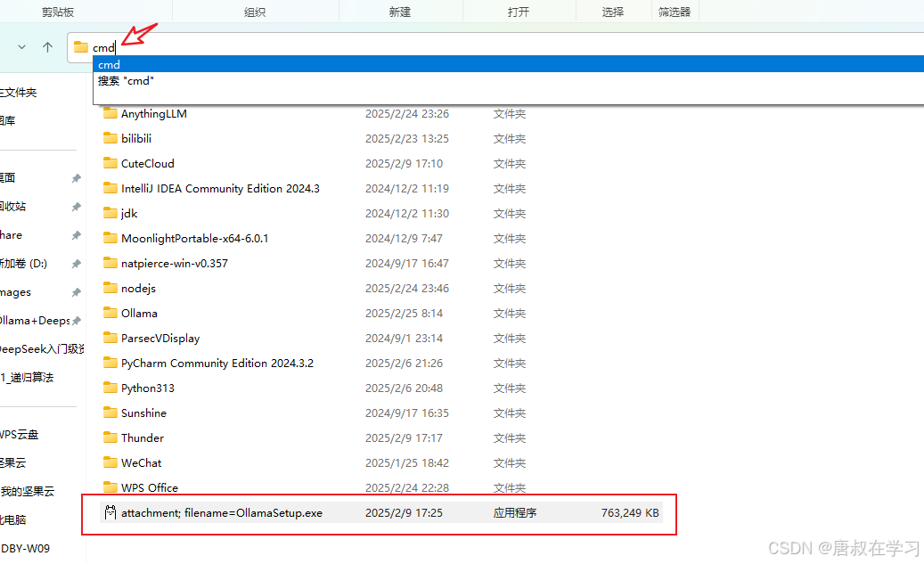
Task: Select the jdk folder icon
Action: 110,213
